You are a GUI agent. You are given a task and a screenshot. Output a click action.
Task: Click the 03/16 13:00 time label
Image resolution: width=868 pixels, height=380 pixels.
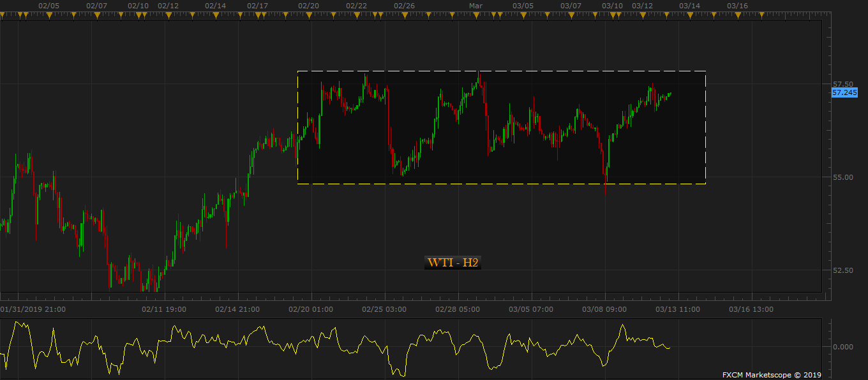tap(751, 309)
